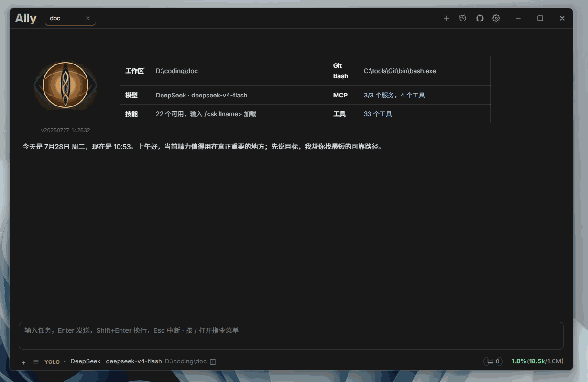Maximize the Ally window
The width and height of the screenshot is (588, 382).
(540, 18)
